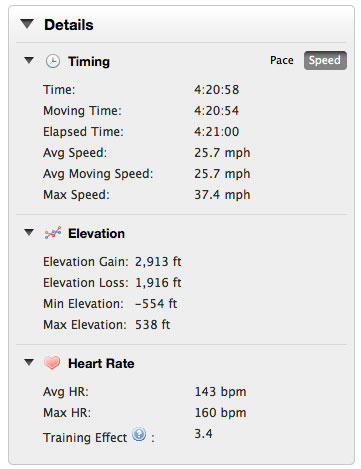Click the Timing section heading

pyautogui.click(x=89, y=62)
